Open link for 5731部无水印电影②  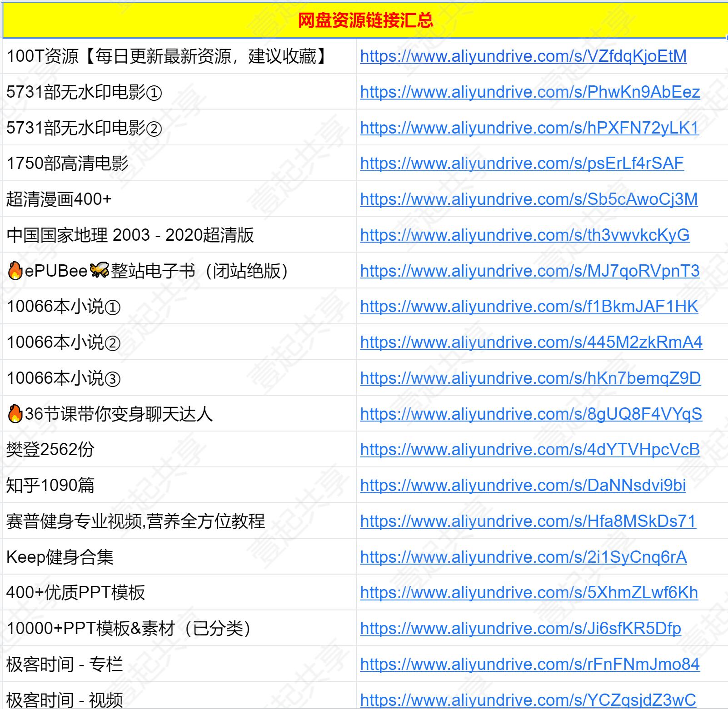(x=529, y=128)
